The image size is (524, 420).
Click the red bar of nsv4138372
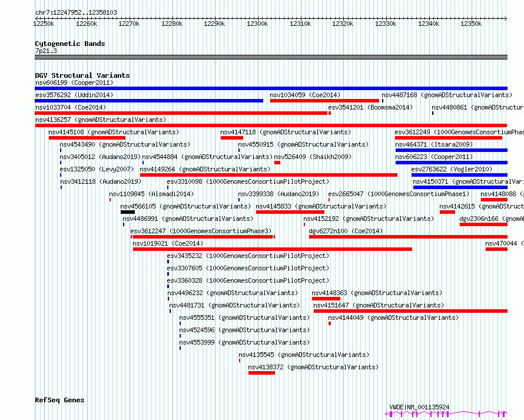tap(261, 373)
